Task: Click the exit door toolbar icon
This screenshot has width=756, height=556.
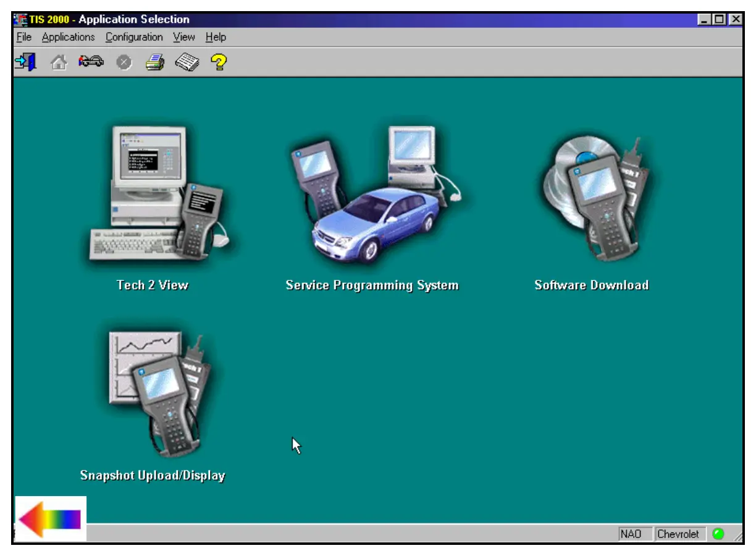Action: 25,62
